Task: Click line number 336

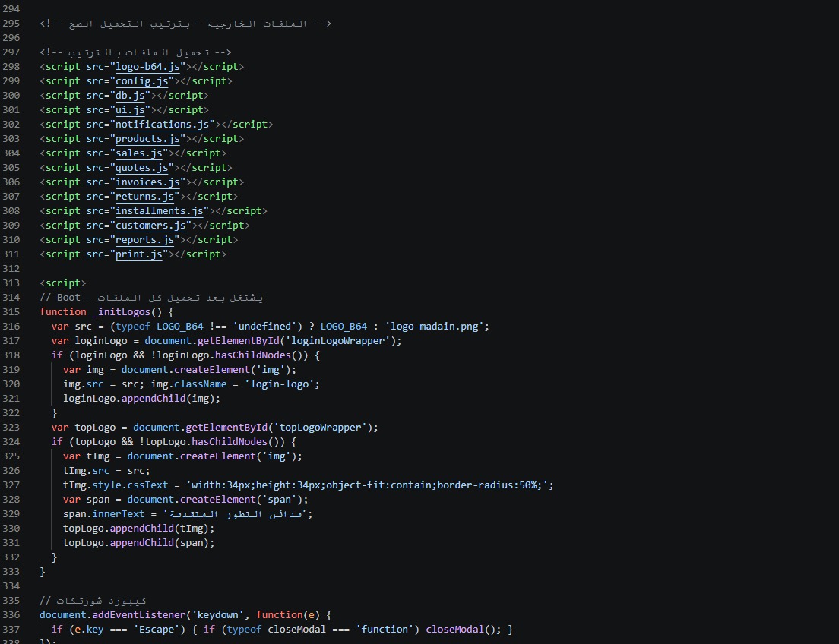Action: point(11,616)
